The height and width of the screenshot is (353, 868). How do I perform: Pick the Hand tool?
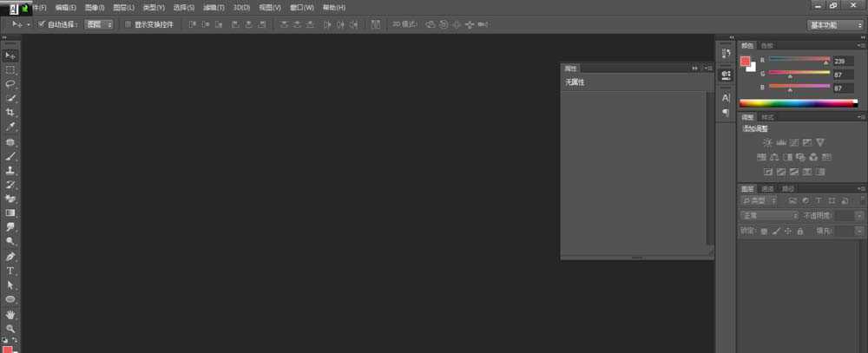10,314
